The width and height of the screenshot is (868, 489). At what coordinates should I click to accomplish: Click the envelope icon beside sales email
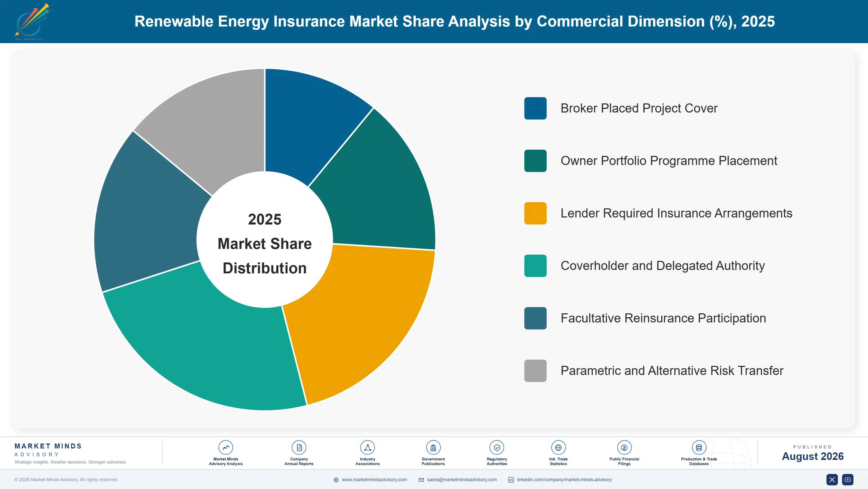421,480
